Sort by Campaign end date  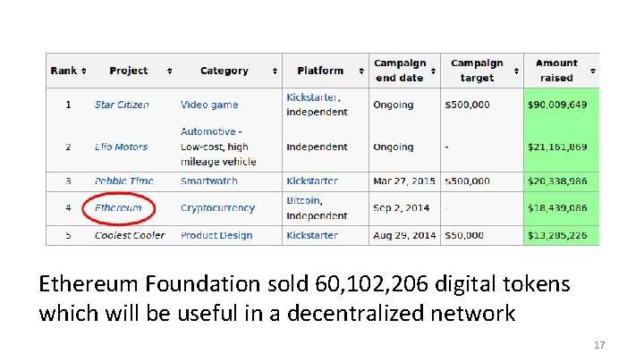pos(433,71)
